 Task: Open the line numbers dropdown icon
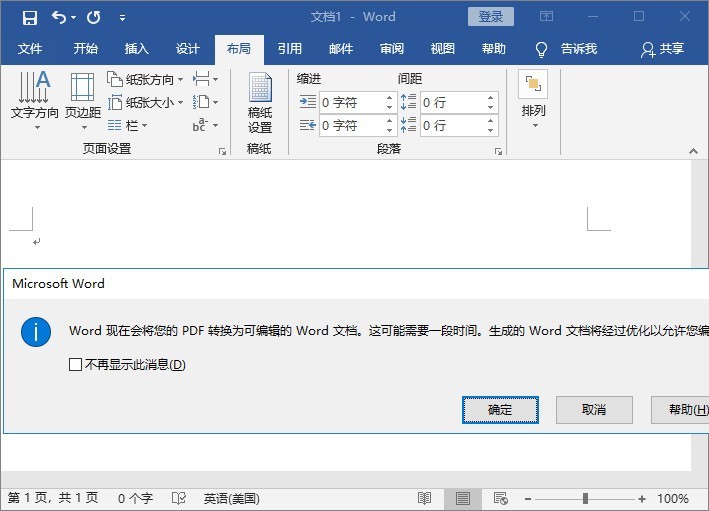205,102
